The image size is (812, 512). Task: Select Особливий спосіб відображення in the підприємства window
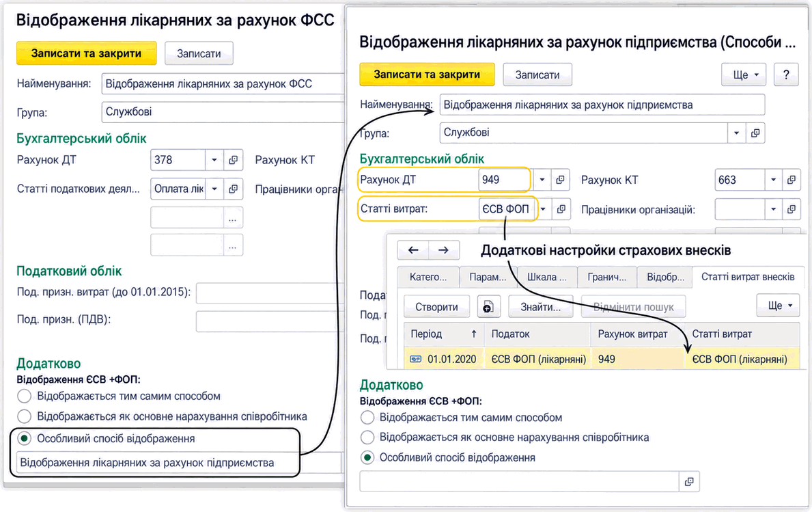367,457
